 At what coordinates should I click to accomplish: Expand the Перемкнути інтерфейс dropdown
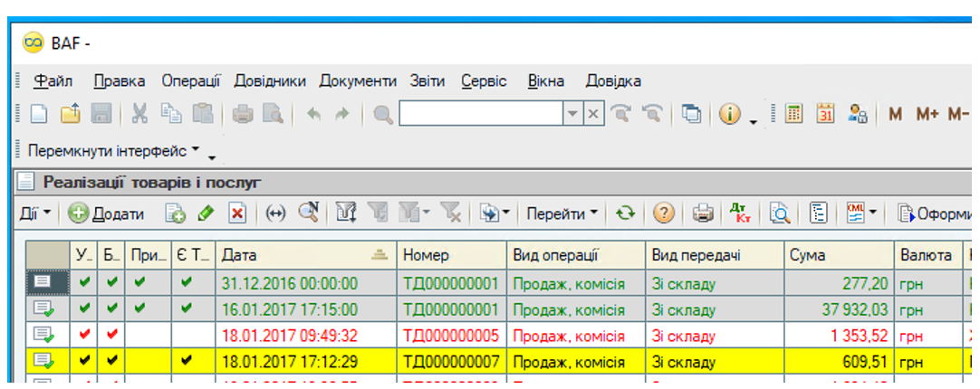click(x=114, y=150)
